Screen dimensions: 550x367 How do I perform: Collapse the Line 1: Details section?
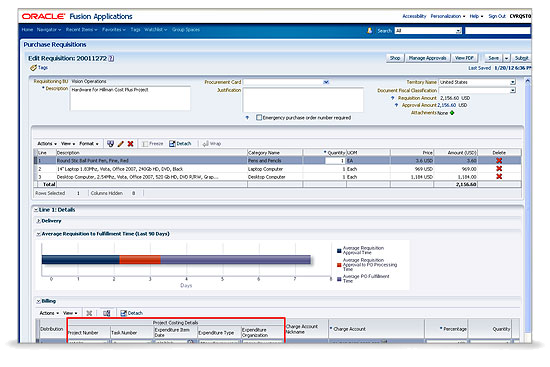tap(35, 210)
